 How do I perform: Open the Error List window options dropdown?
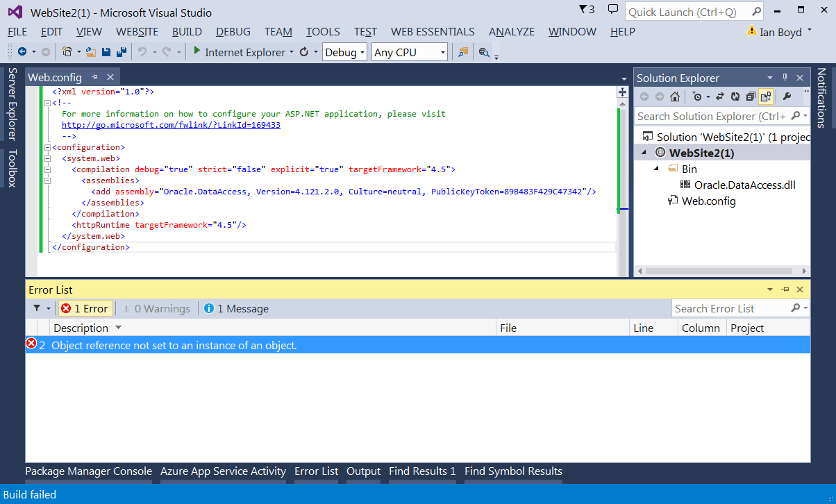(x=770, y=289)
